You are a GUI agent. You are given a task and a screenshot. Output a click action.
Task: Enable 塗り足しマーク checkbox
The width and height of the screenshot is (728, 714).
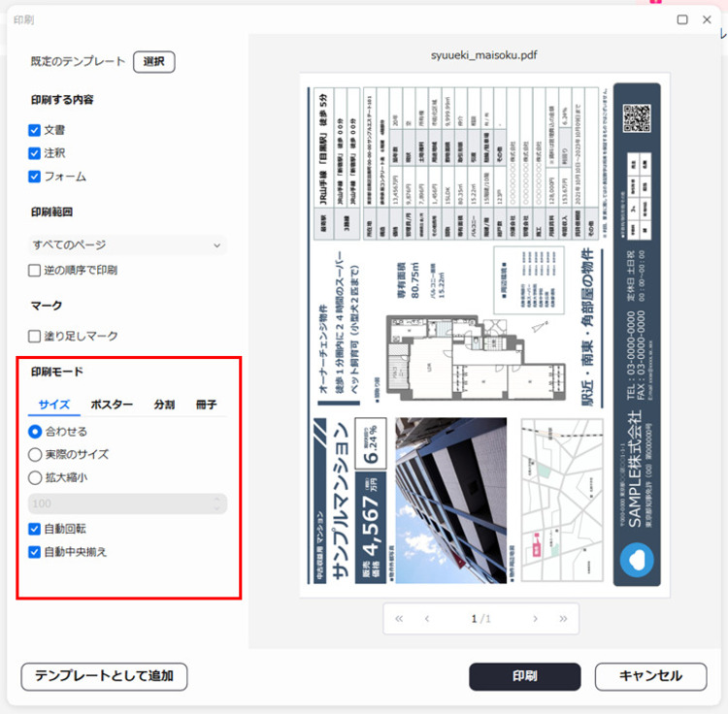pos(34,337)
